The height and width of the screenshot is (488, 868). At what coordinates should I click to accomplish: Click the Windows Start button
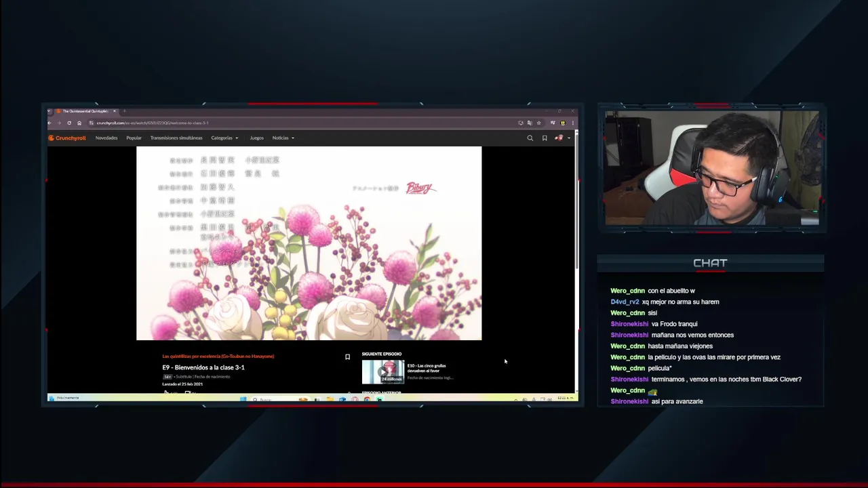tap(243, 399)
